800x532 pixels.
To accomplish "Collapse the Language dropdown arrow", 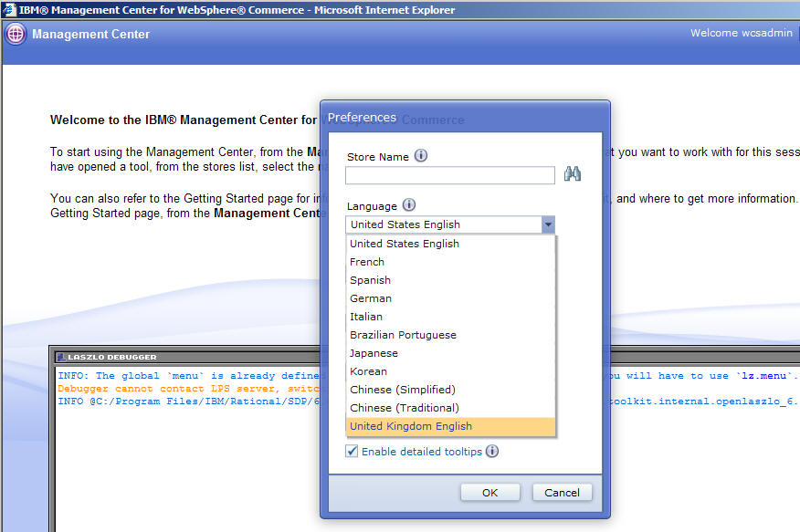I will point(548,224).
